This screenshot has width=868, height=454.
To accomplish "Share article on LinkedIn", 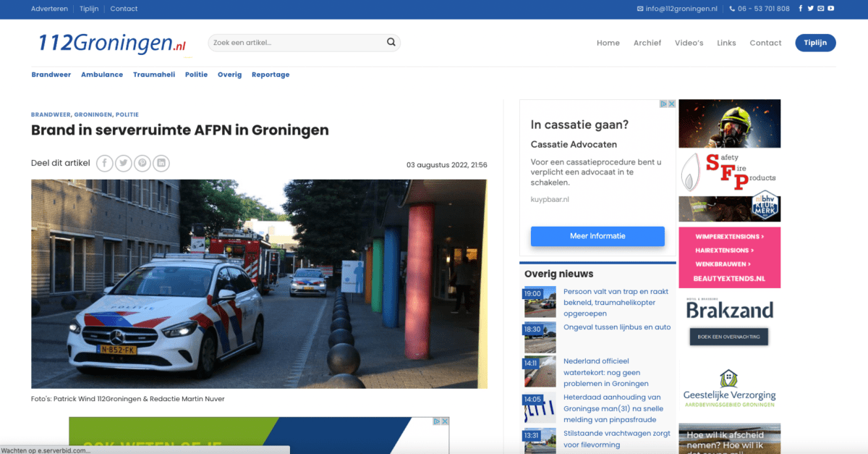I will pyautogui.click(x=161, y=164).
